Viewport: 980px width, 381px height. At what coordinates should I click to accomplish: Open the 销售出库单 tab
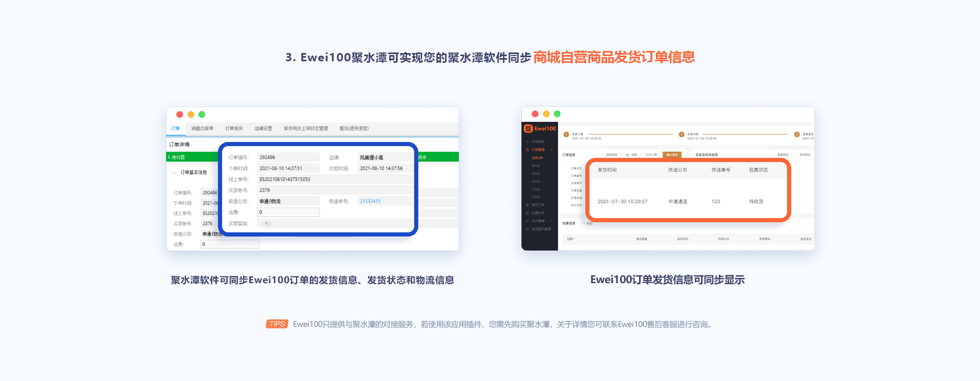(202, 129)
